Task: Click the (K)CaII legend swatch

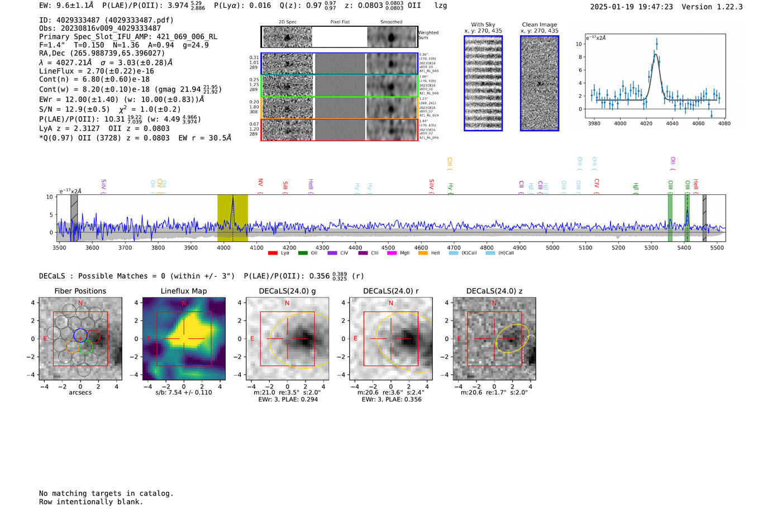Action: pyautogui.click(x=454, y=253)
